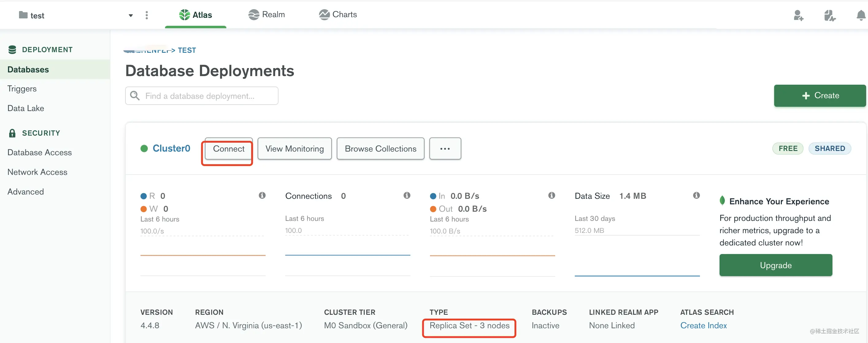The height and width of the screenshot is (343, 868).
Task: Click info icon for network In/Out chart
Action: (551, 195)
